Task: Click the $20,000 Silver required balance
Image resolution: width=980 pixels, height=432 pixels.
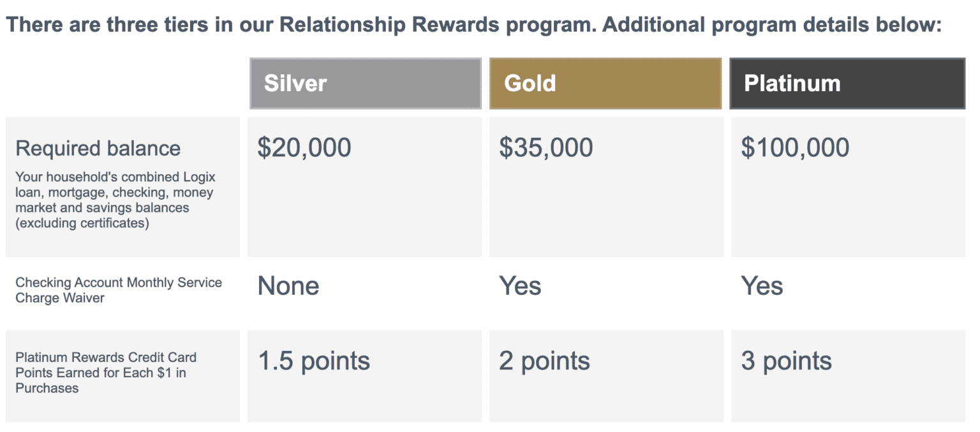Action: click(304, 147)
